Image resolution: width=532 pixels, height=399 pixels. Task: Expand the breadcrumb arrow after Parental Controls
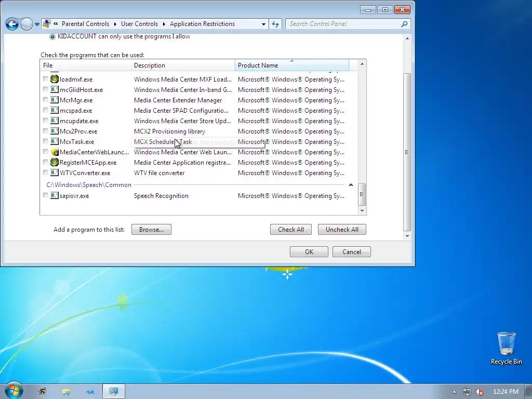115,24
